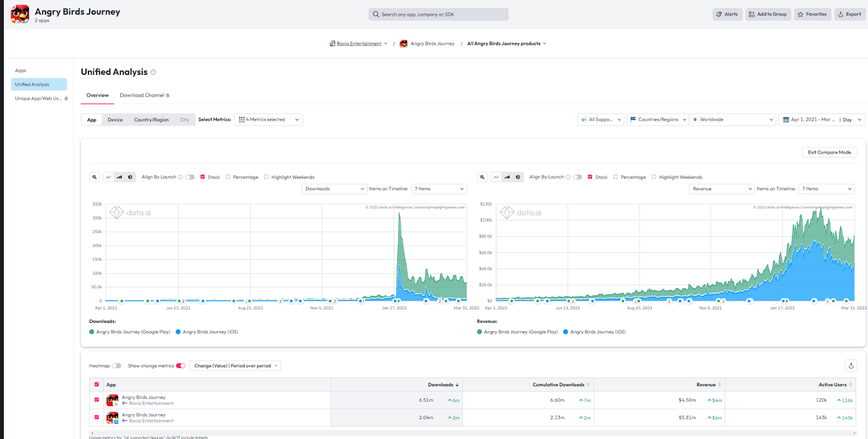
Task: Add app to Favorites
Action: click(813, 14)
